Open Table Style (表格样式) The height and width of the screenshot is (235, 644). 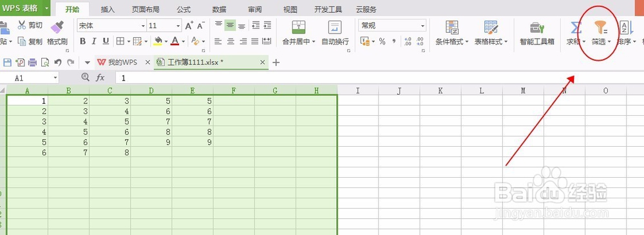(491, 33)
